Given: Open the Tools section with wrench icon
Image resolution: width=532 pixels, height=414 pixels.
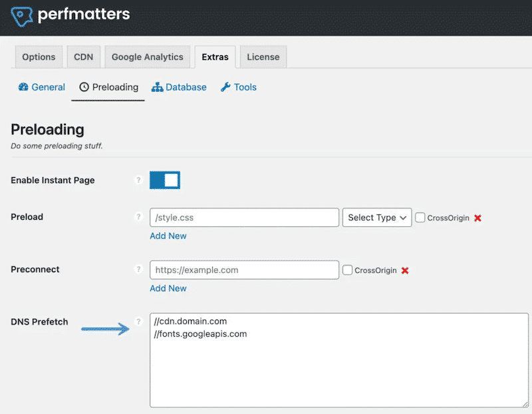Looking at the screenshot, I should coord(238,87).
